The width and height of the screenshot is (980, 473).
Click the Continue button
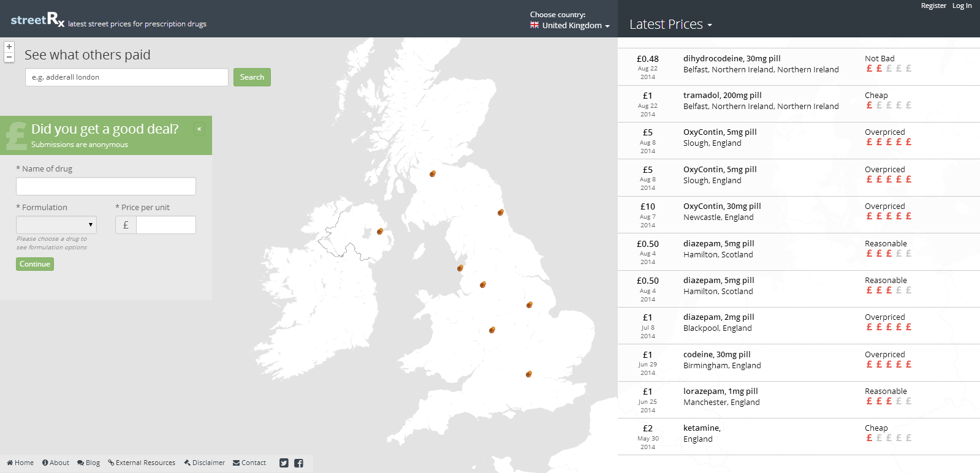pos(35,264)
